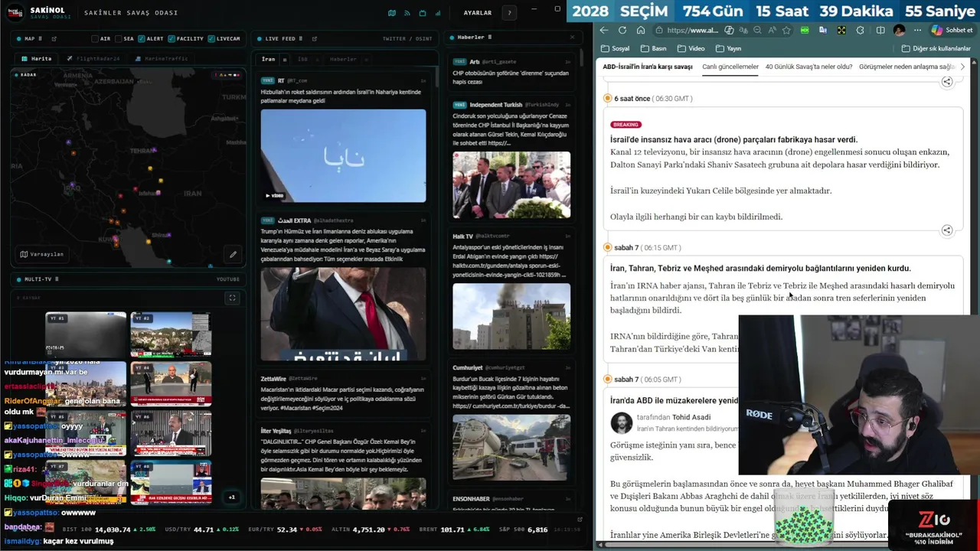Viewport: 980px width, 551px height.
Task: Open the YT #8 stream thumbnail
Action: 171,482
